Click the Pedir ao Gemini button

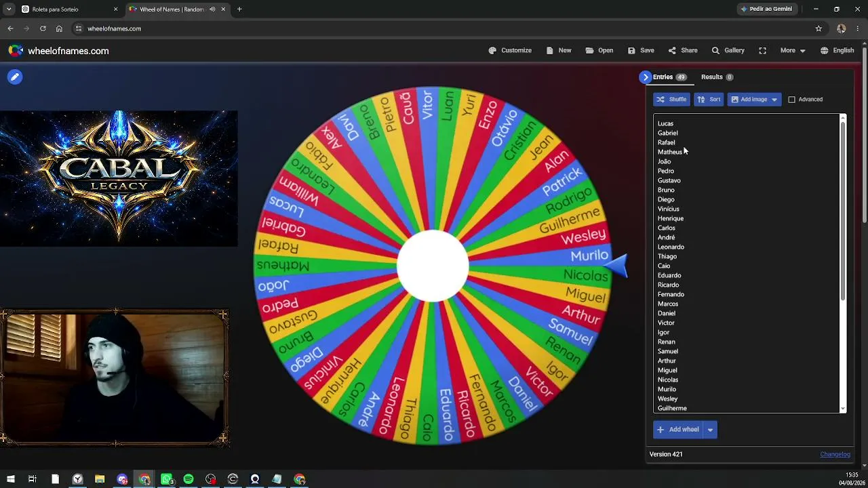(x=766, y=9)
